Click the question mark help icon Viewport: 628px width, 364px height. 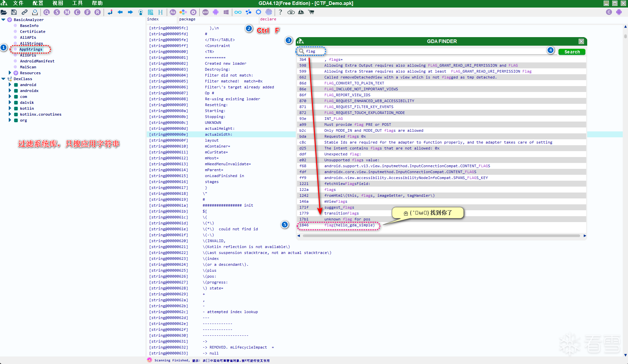[x=280, y=12]
